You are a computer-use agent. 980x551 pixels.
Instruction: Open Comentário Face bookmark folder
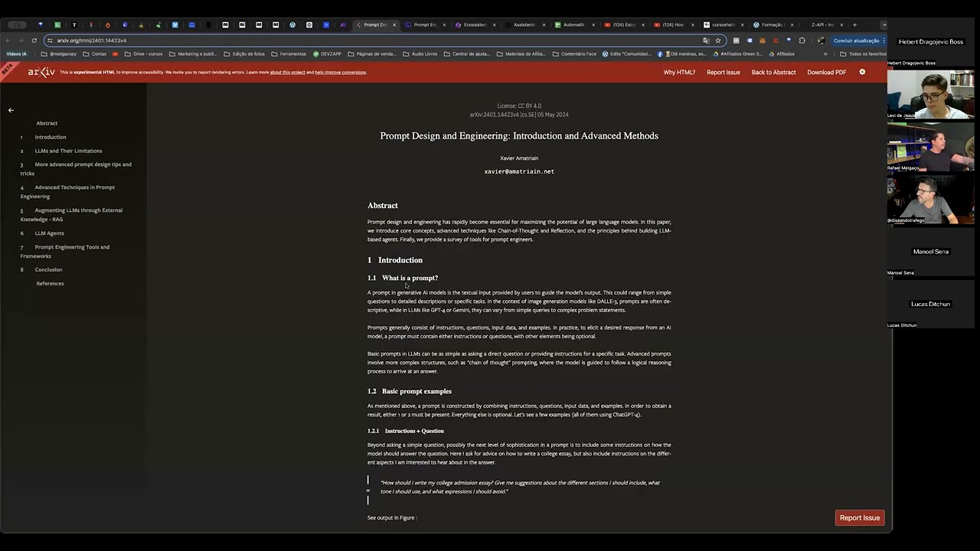pyautogui.click(x=574, y=54)
